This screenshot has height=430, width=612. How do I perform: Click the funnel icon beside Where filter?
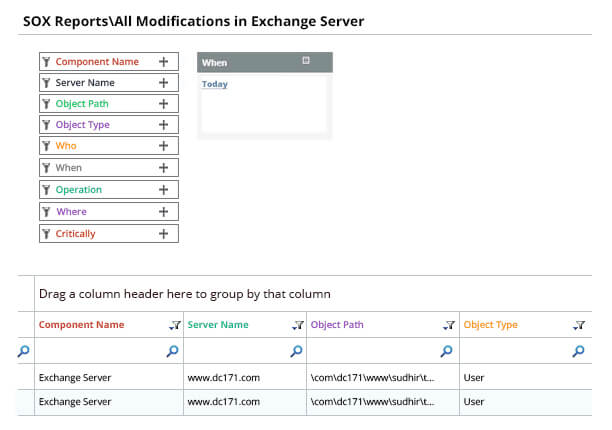click(46, 212)
